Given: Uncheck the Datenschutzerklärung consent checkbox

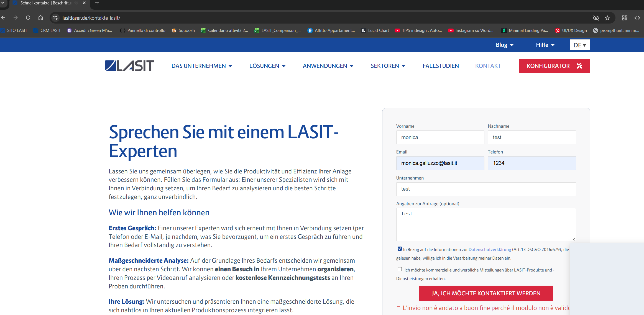Looking at the screenshot, I should (x=400, y=249).
